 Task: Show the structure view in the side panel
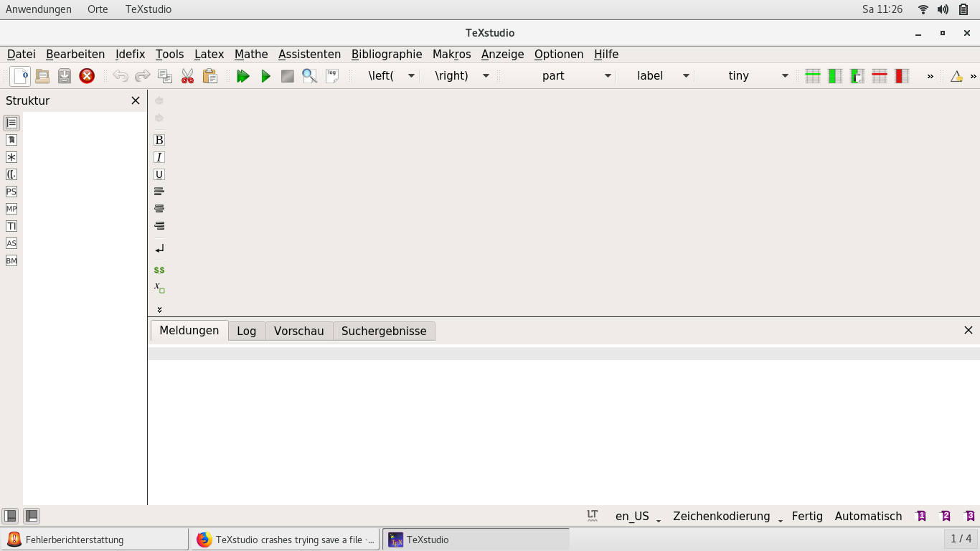point(11,123)
